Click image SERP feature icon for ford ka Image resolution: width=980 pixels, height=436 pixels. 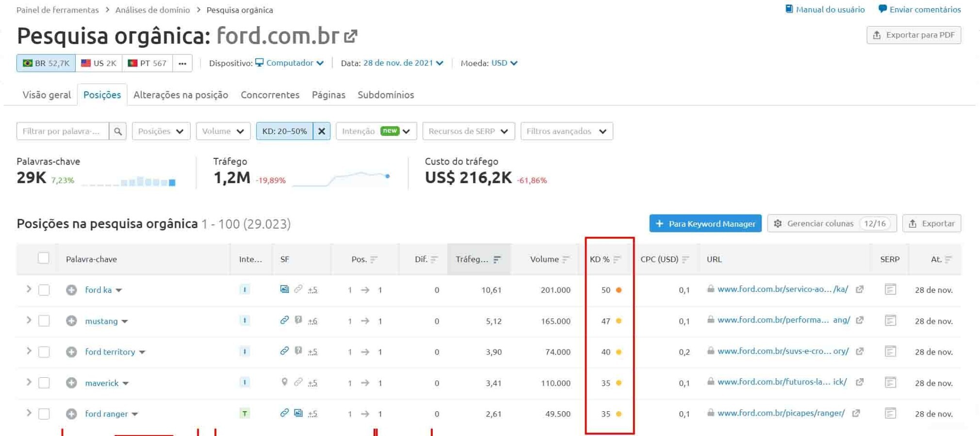pos(284,289)
